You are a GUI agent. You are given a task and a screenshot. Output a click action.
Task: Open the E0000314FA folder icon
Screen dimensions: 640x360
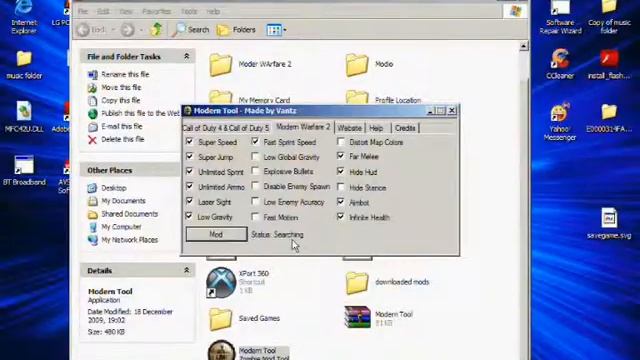609,118
